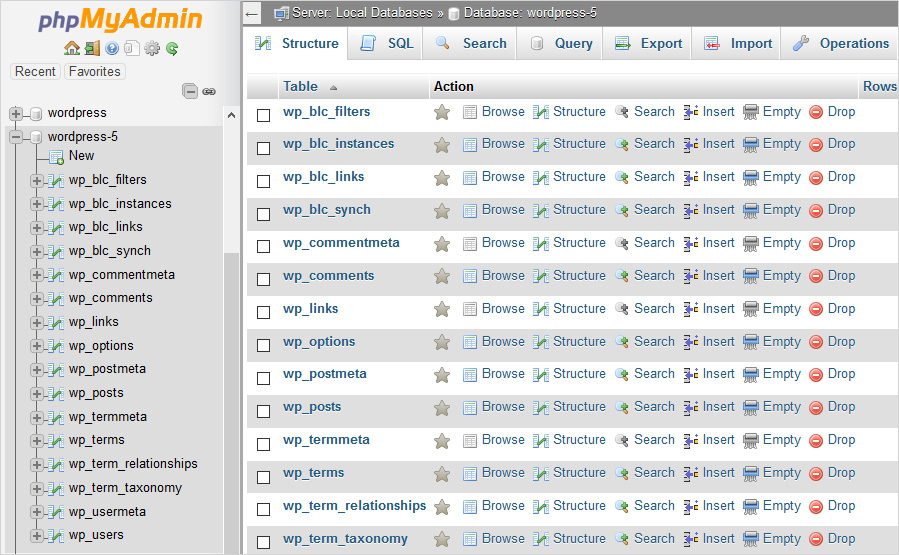The width and height of the screenshot is (899, 555).
Task: Add wp_blc_filters to favorites with star icon
Action: click(442, 113)
